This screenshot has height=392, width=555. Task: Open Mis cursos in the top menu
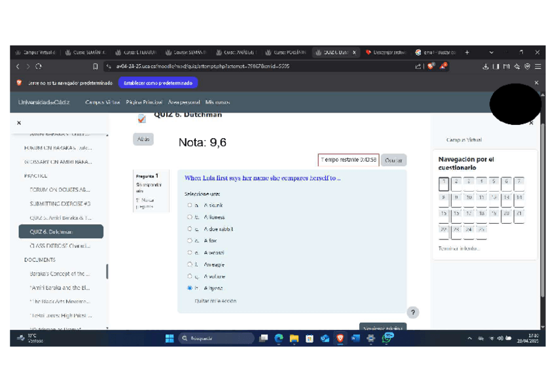(217, 102)
